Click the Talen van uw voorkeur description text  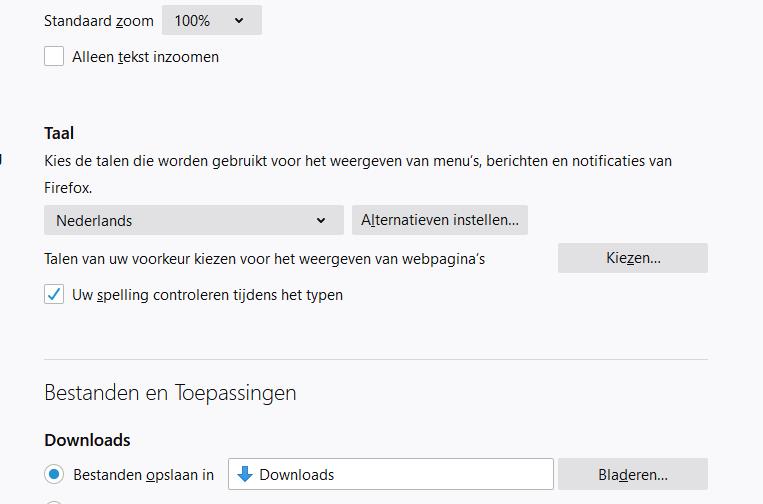click(264, 259)
